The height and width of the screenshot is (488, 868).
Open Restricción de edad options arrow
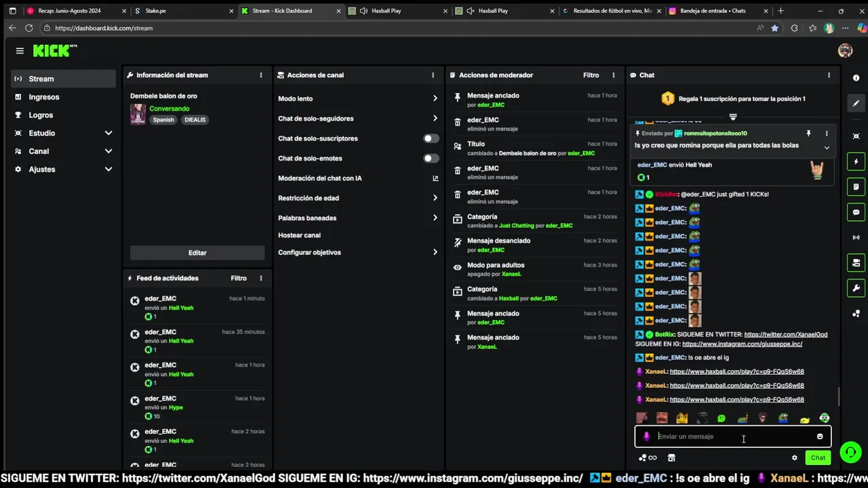point(435,198)
